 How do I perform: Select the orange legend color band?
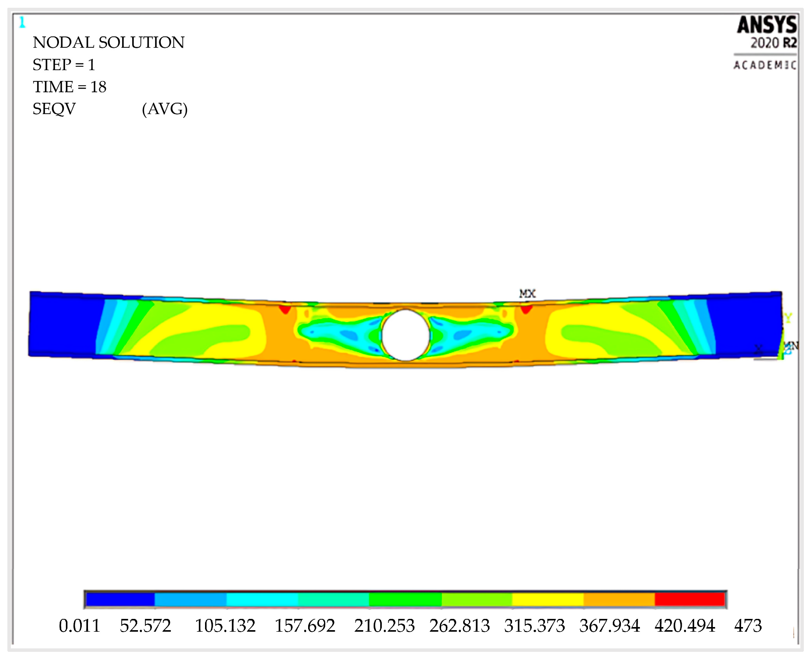click(x=619, y=600)
